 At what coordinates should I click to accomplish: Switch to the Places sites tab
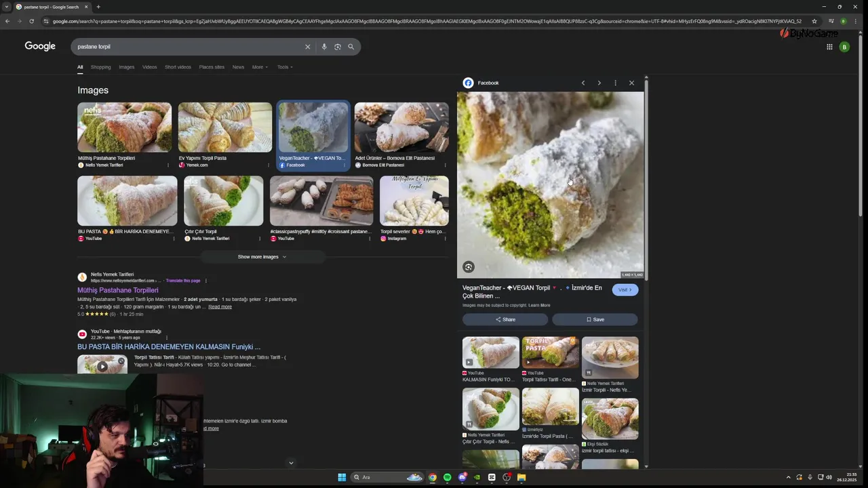pyautogui.click(x=212, y=67)
